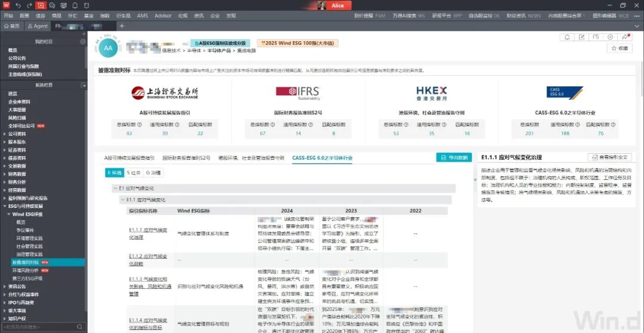Click the company AA avatar logo
Viewport: 644px width, 333px height.
click(107, 48)
